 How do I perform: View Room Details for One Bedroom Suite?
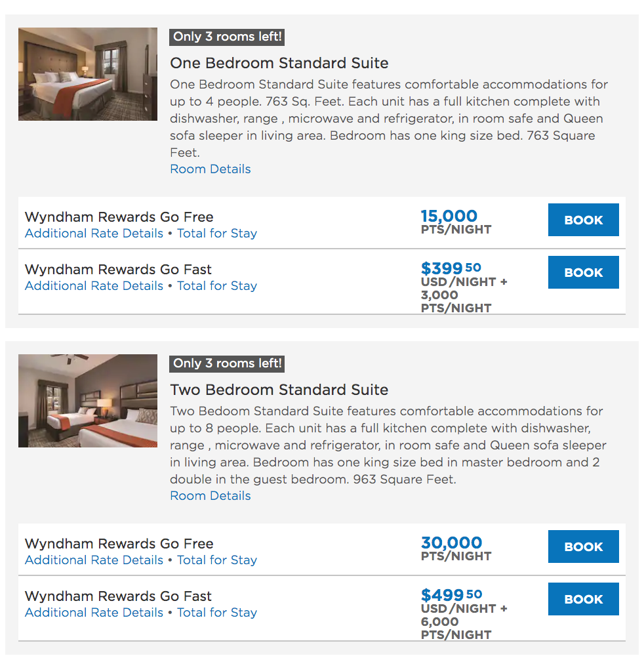(x=211, y=169)
